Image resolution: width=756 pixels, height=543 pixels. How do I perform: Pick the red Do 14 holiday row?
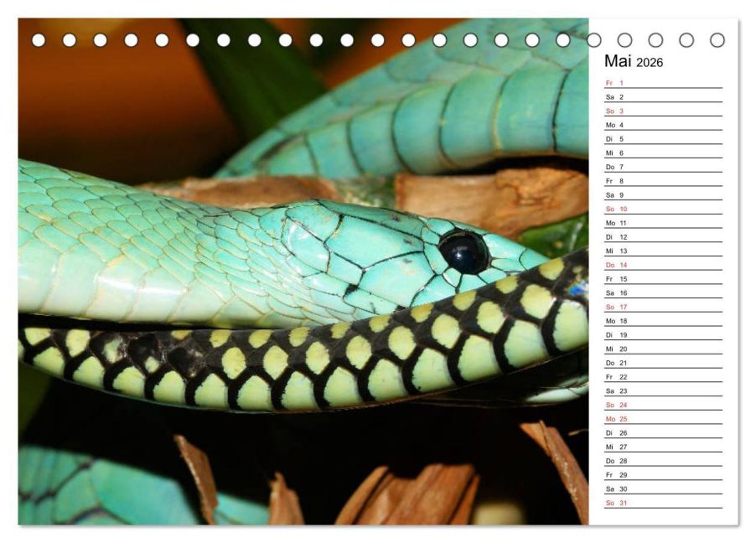(x=662, y=265)
